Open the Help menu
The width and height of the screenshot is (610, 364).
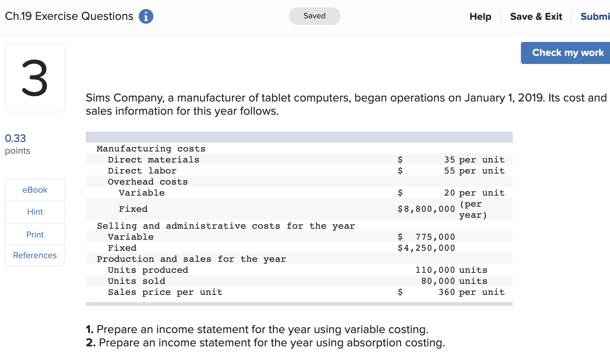tap(480, 17)
